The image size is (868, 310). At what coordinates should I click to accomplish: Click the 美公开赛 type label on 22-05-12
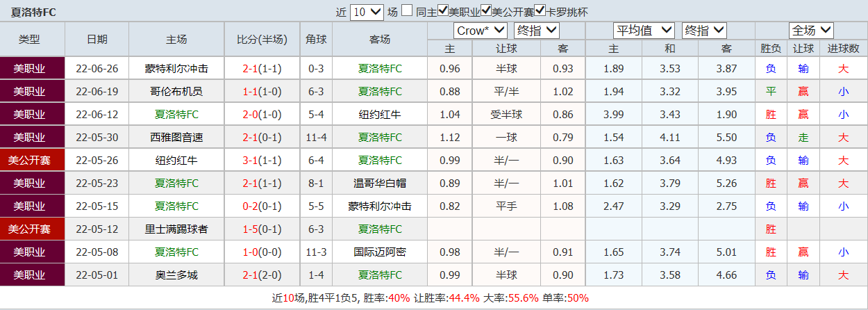pyautogui.click(x=29, y=229)
